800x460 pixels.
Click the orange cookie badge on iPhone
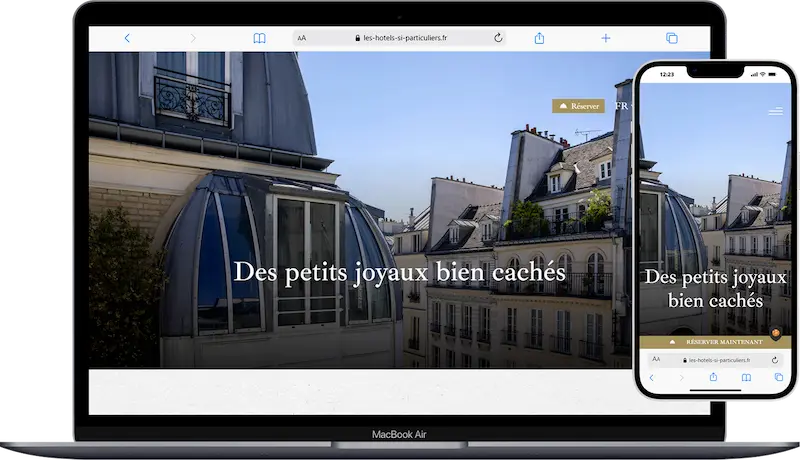(776, 334)
